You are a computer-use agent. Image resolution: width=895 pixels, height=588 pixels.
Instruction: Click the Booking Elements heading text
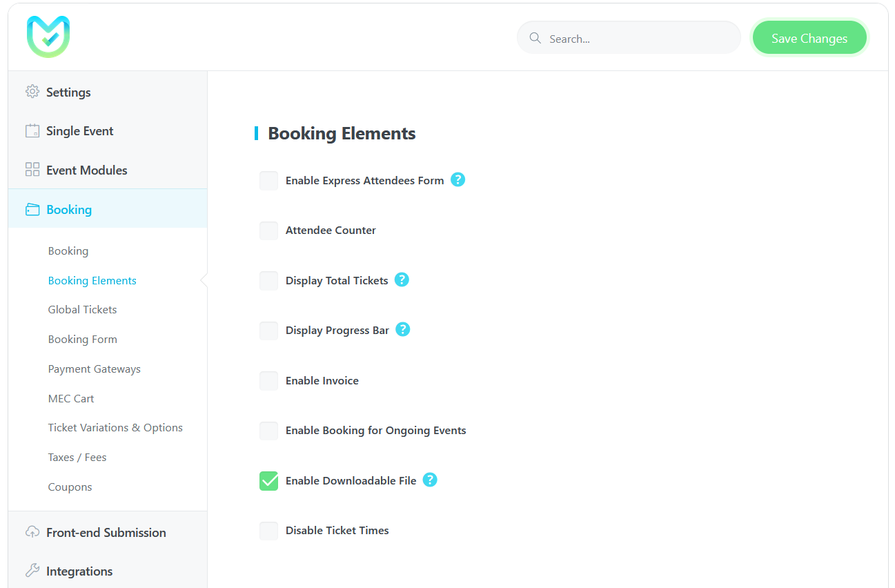(342, 133)
